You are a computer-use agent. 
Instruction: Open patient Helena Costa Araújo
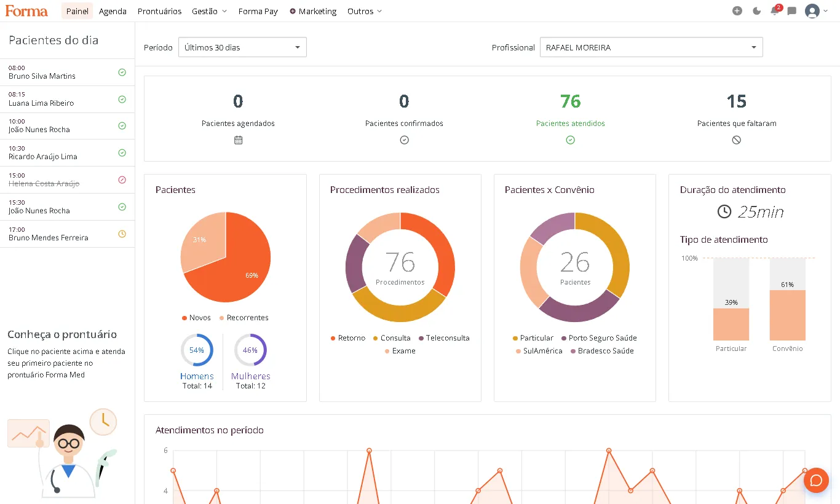pyautogui.click(x=67, y=180)
